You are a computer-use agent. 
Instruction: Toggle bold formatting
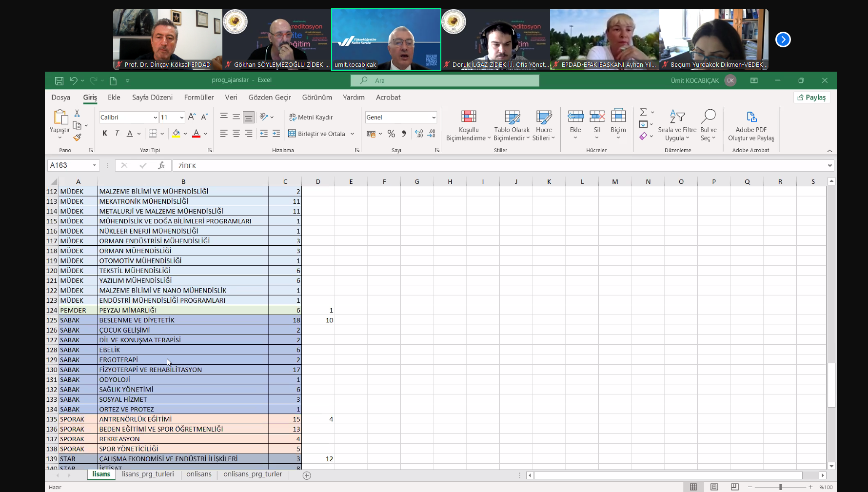[x=104, y=134]
